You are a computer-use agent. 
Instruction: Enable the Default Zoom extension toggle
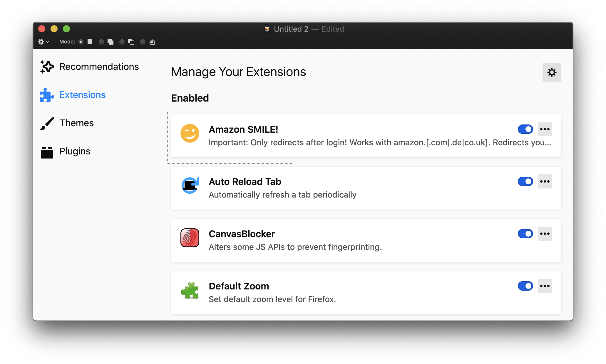tap(525, 285)
